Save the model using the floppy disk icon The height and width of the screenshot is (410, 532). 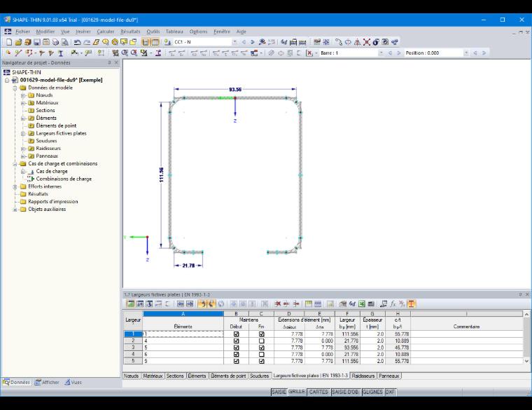pos(37,42)
